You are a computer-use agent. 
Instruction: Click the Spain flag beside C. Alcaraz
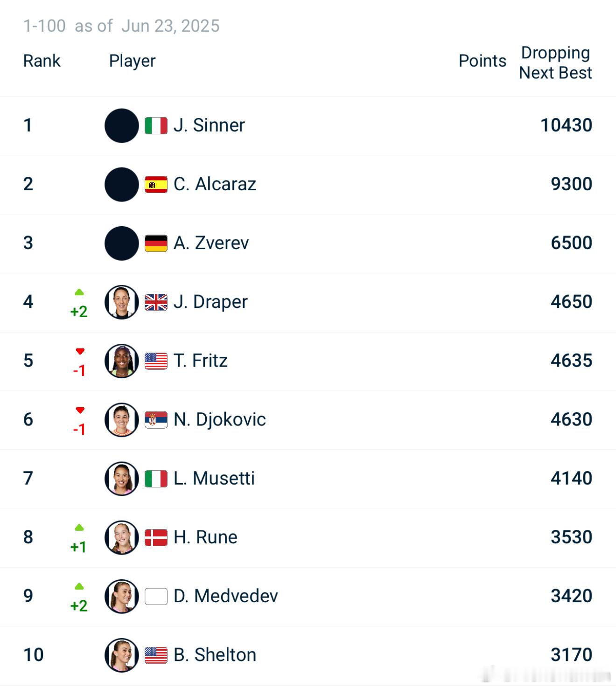coord(156,184)
